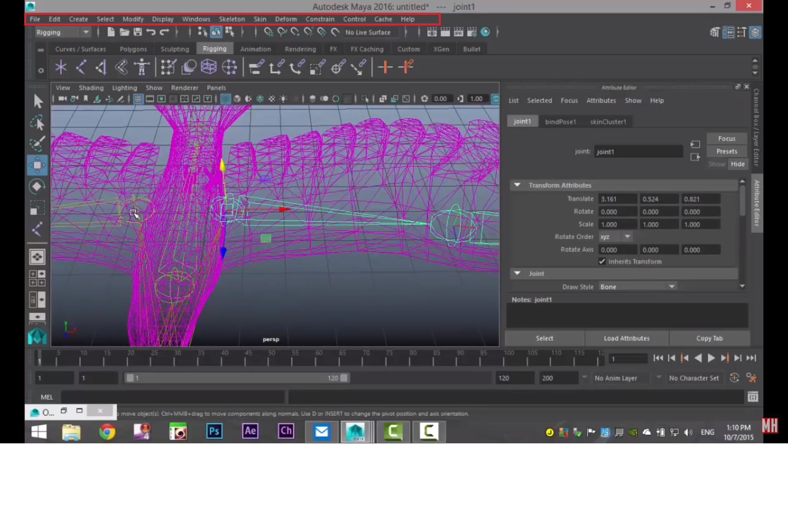Screen dimensions: 788x532
Task: Click the Load Attributes button
Action: tap(626, 338)
